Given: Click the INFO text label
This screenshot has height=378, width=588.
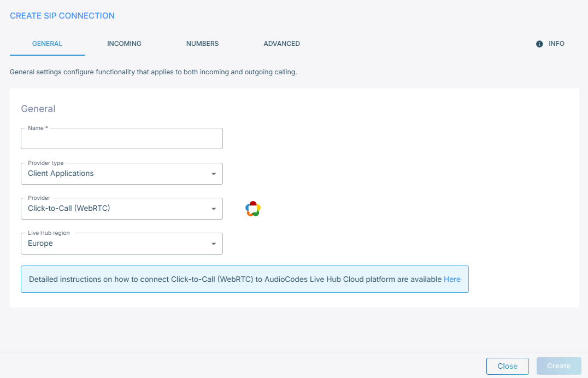Looking at the screenshot, I should pos(556,44).
